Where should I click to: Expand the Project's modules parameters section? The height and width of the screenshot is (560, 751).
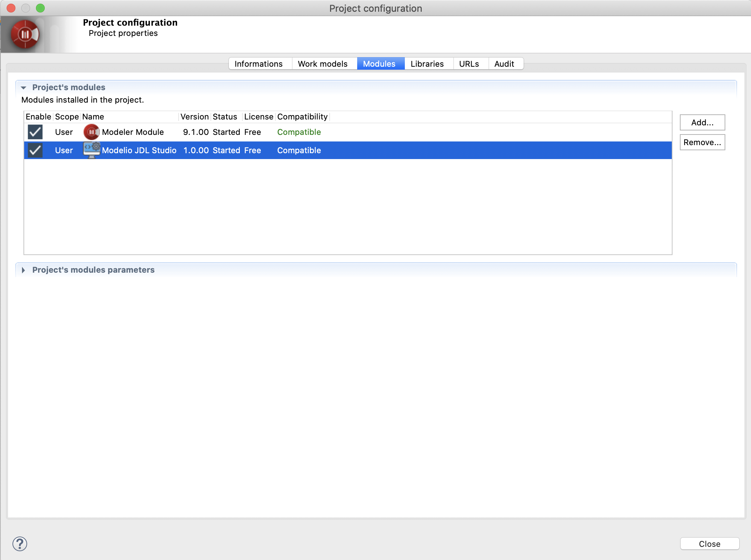coord(23,270)
